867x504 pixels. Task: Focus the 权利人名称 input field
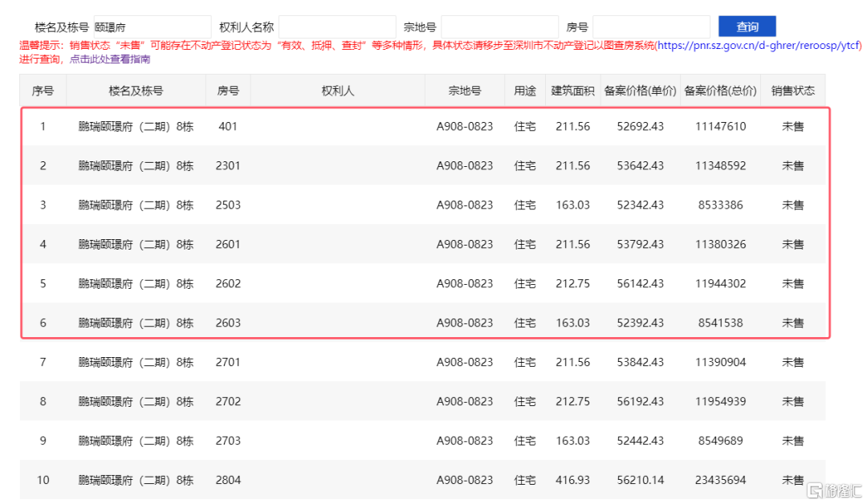click(336, 26)
